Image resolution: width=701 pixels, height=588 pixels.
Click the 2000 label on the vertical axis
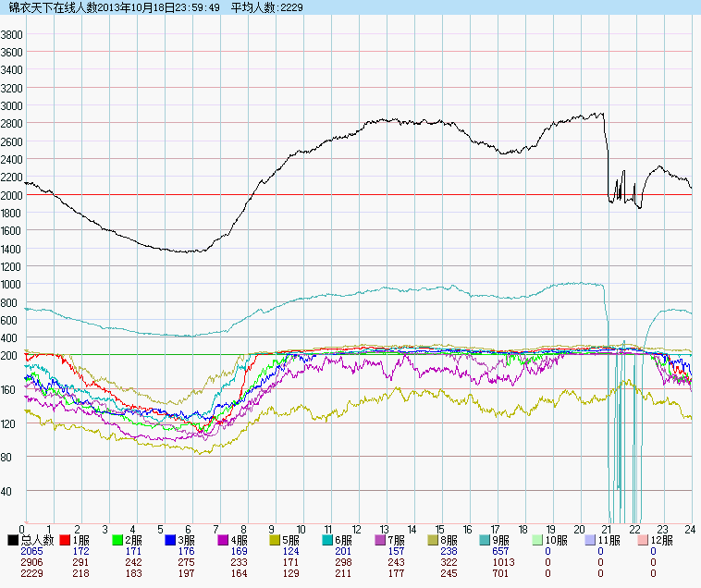coord(12,195)
